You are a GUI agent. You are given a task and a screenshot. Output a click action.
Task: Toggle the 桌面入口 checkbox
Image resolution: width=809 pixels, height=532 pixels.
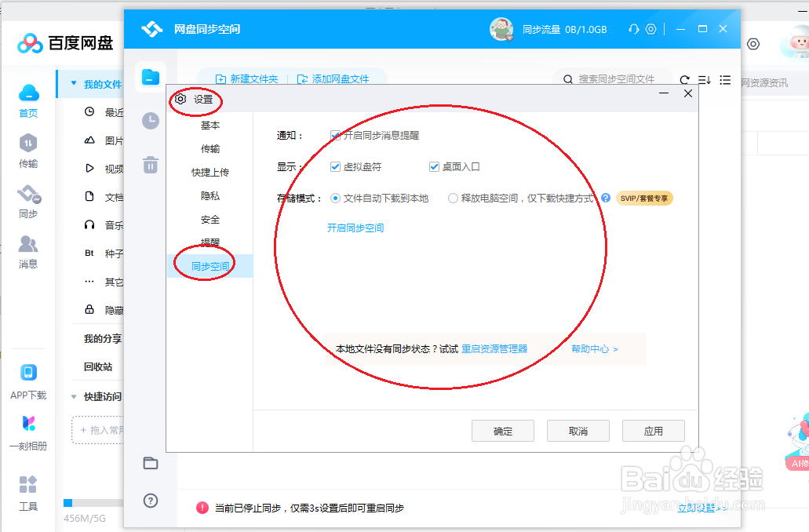(x=434, y=166)
